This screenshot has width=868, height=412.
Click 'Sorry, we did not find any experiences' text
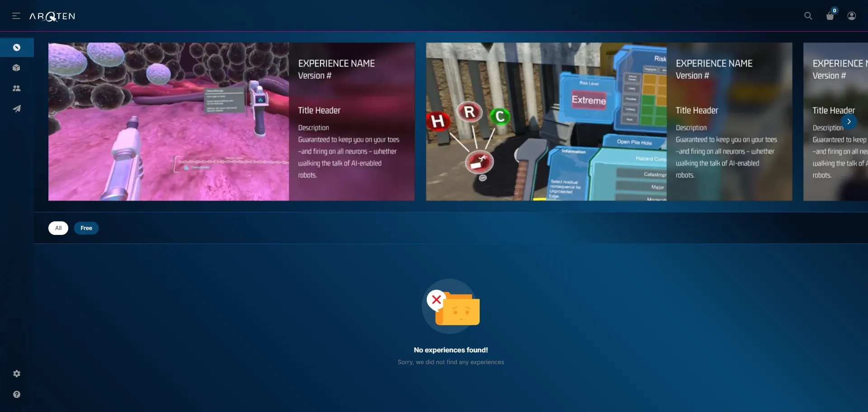[x=451, y=362]
